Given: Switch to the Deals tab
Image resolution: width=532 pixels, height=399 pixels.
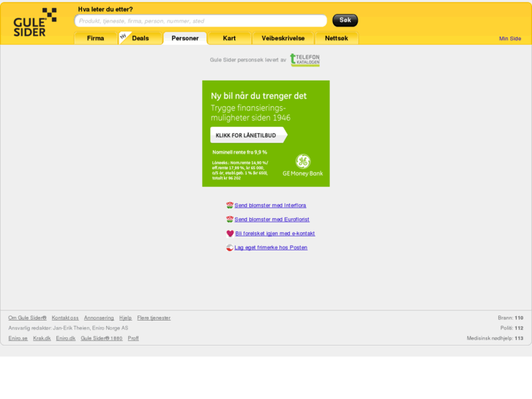Looking at the screenshot, I should [x=141, y=38].
